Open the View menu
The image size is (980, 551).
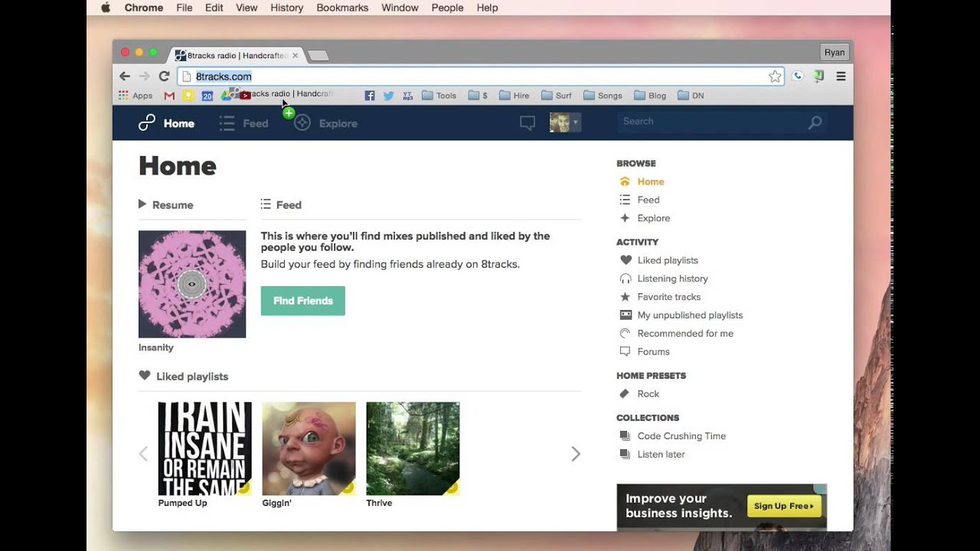247,8
